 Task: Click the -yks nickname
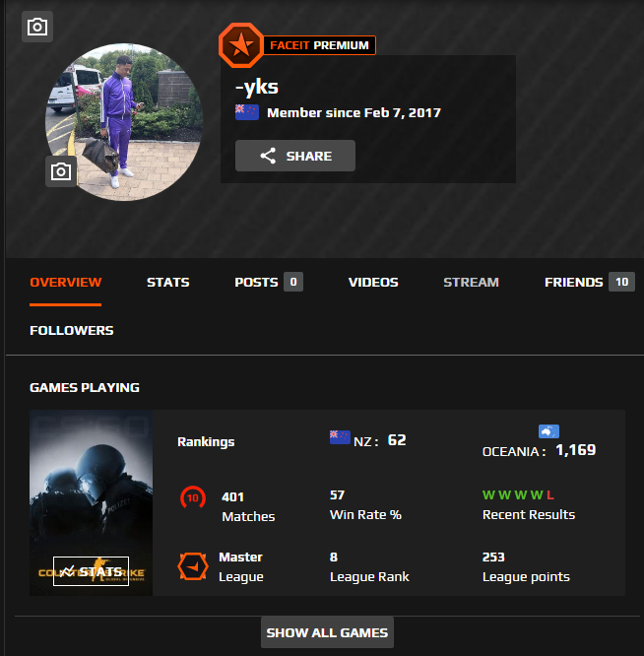point(257,87)
